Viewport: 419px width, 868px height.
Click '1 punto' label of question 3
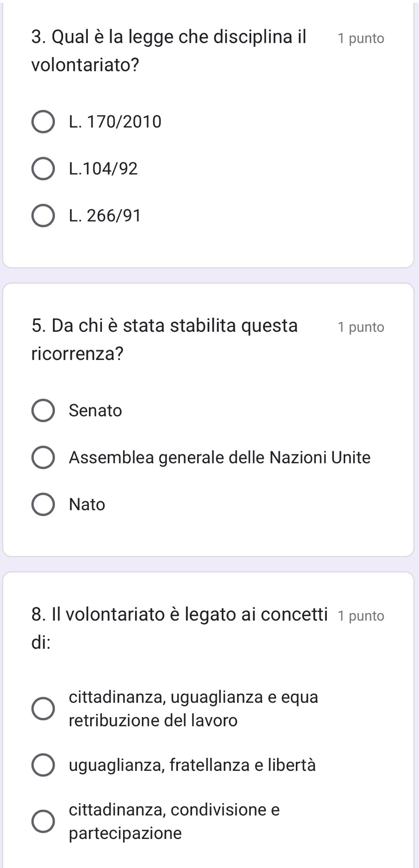coord(361,38)
